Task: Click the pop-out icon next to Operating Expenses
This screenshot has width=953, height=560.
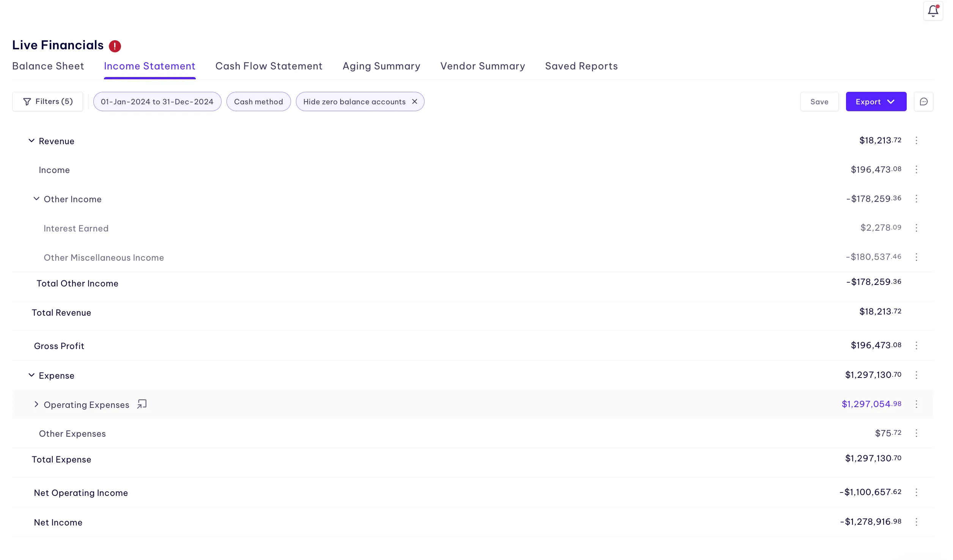Action: [142, 404]
